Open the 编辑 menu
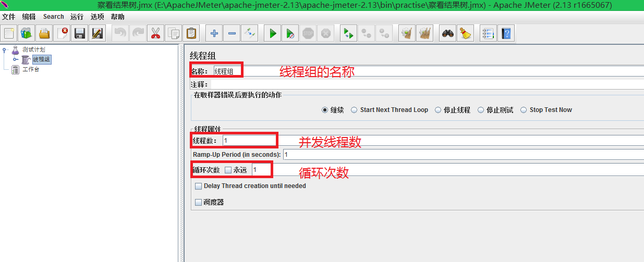 (29, 17)
